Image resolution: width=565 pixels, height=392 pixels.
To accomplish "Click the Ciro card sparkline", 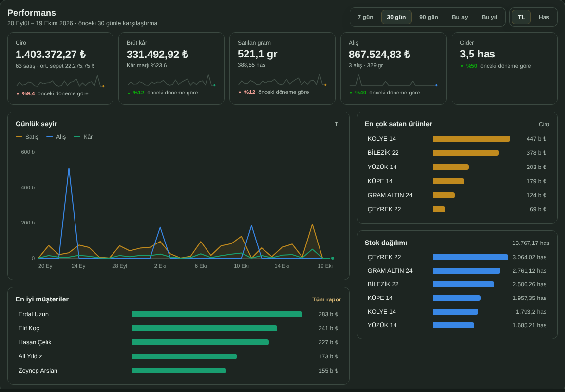I will click(60, 81).
